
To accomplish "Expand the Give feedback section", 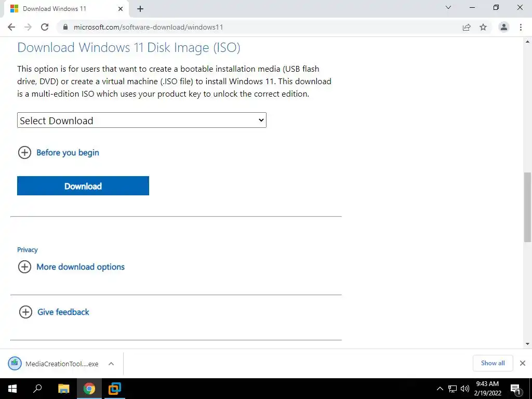I will (54, 312).
